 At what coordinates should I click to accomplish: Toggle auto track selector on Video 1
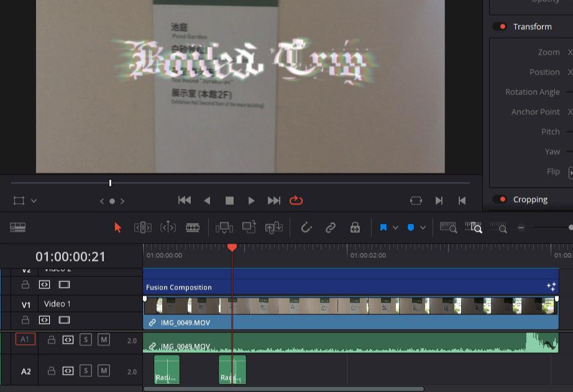tap(44, 320)
